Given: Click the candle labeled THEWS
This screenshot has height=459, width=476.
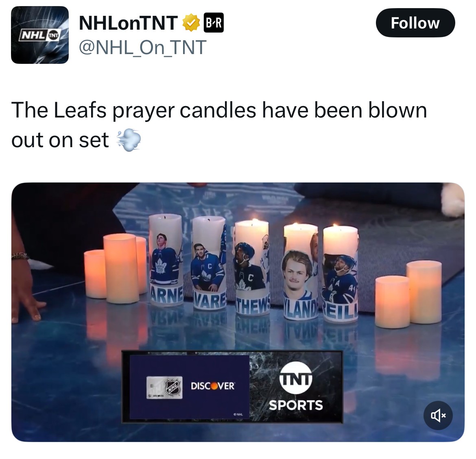Looking at the screenshot, I should 252,268.
